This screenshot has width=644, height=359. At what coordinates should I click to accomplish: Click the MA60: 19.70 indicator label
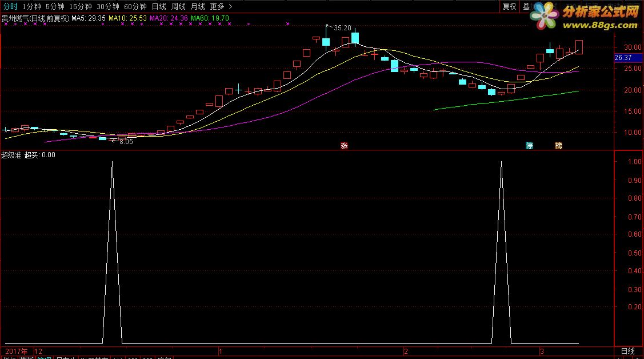point(210,18)
